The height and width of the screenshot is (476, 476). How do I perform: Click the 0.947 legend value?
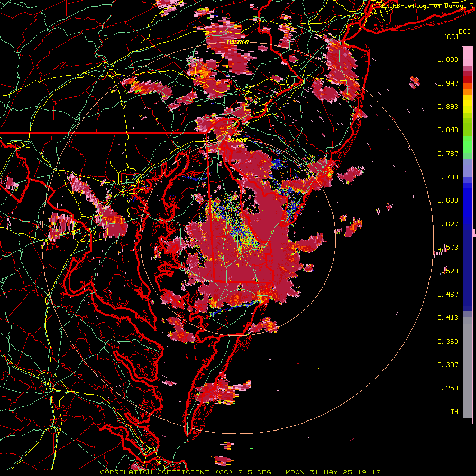[448, 83]
